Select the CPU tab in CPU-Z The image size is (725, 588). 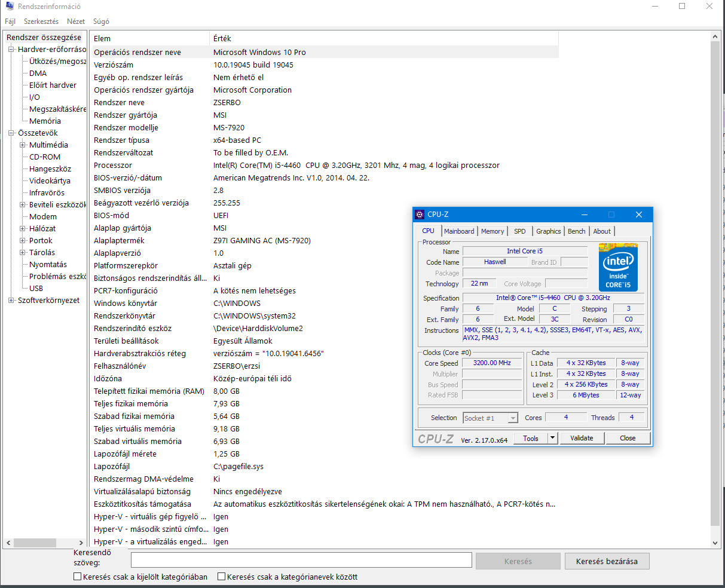coord(429,231)
